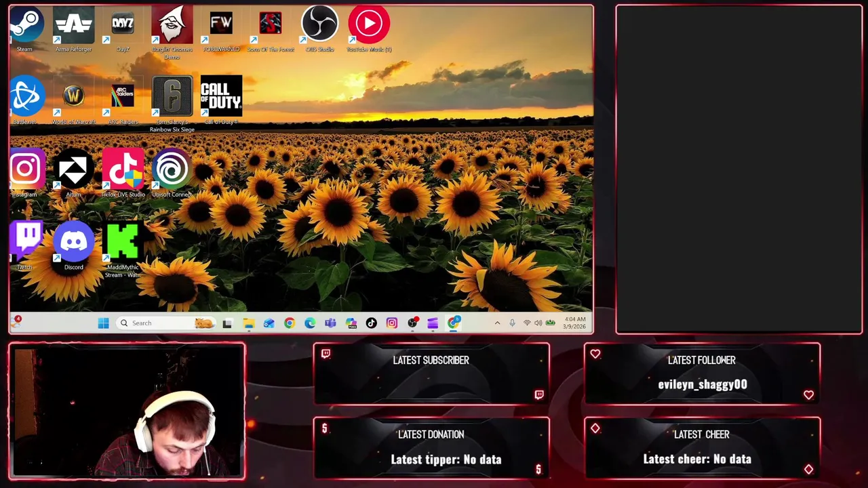This screenshot has height=488, width=868.
Task: Open File Explorer from the taskbar
Action: (248, 323)
